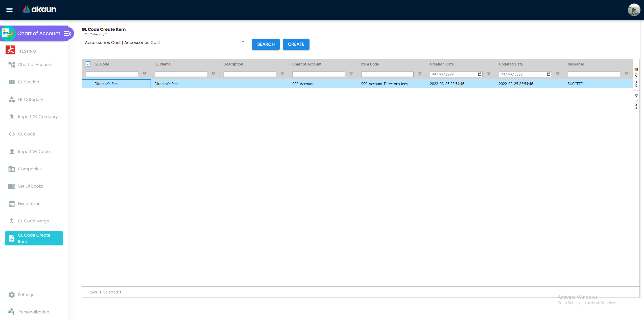
Task: Open the Item Code column filter funnel
Action: click(x=420, y=74)
